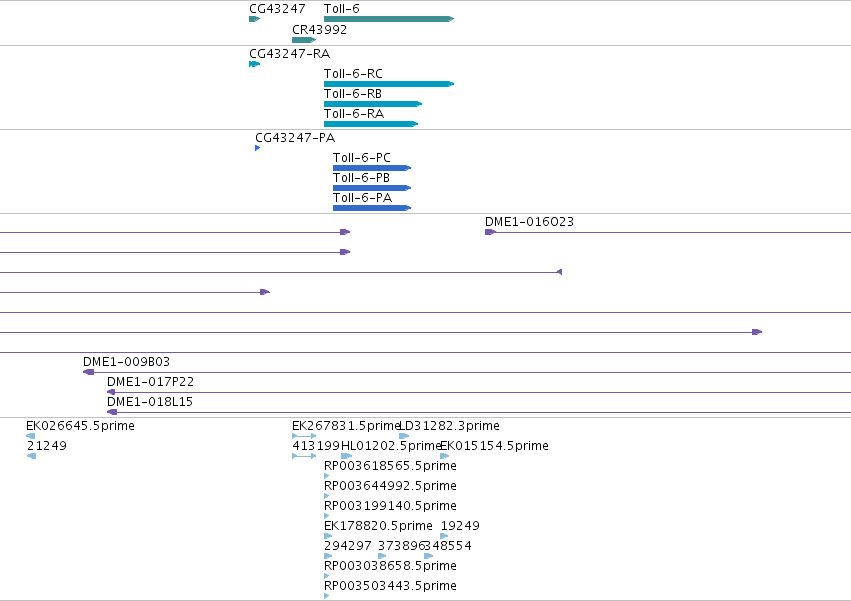Select the 19249 EST arrow

coord(444,536)
